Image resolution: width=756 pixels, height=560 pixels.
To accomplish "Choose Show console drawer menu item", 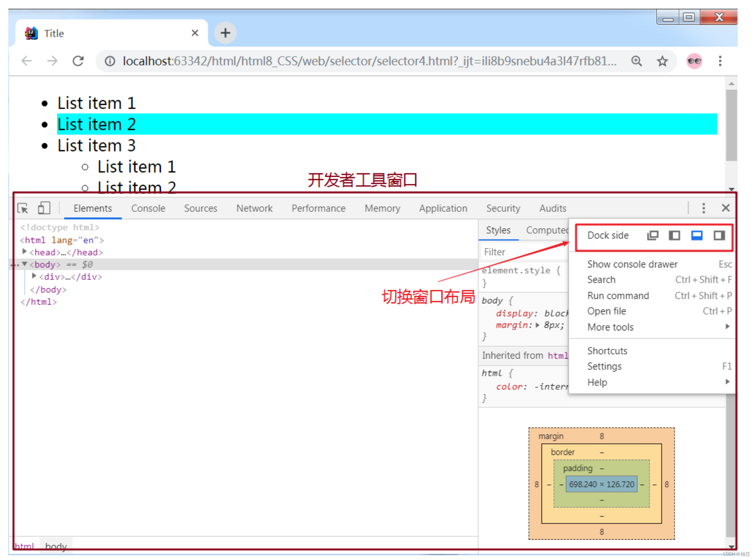I will [x=652, y=264].
